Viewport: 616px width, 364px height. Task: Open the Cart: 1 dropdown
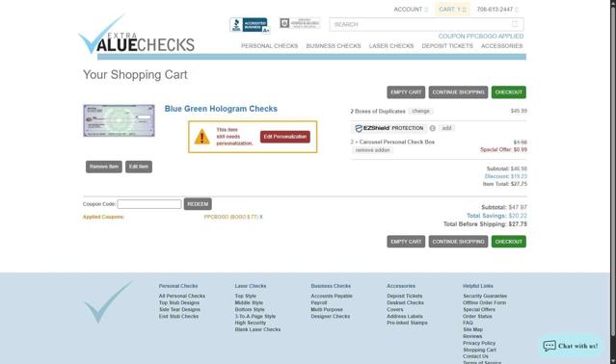pyautogui.click(x=452, y=9)
